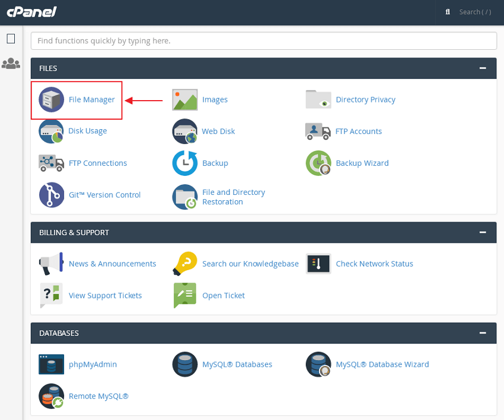Open the Images link
The height and width of the screenshot is (420, 504).
(x=215, y=100)
